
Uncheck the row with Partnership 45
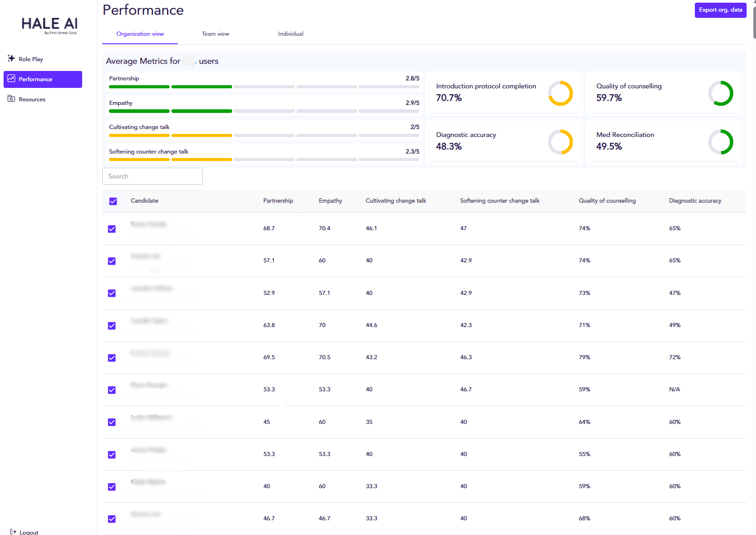112,422
